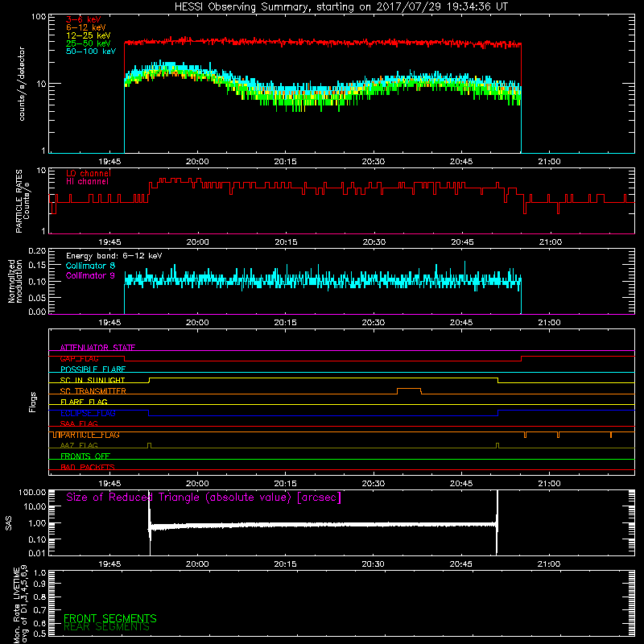This screenshot has width=644, height=644.
Task: Click the SAA_FLAG label
Action: 79,423
